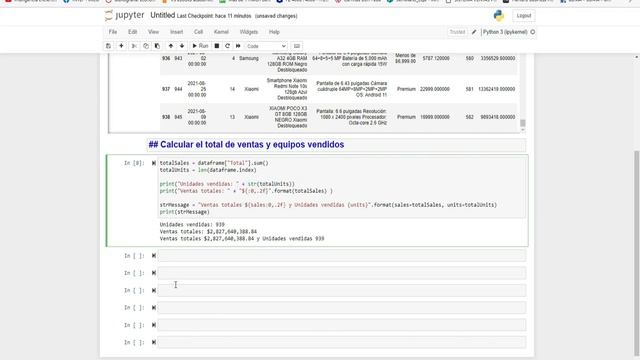The height and width of the screenshot is (360, 640).
Task: Click the pencil edit-mode icon
Action: tap(474, 32)
